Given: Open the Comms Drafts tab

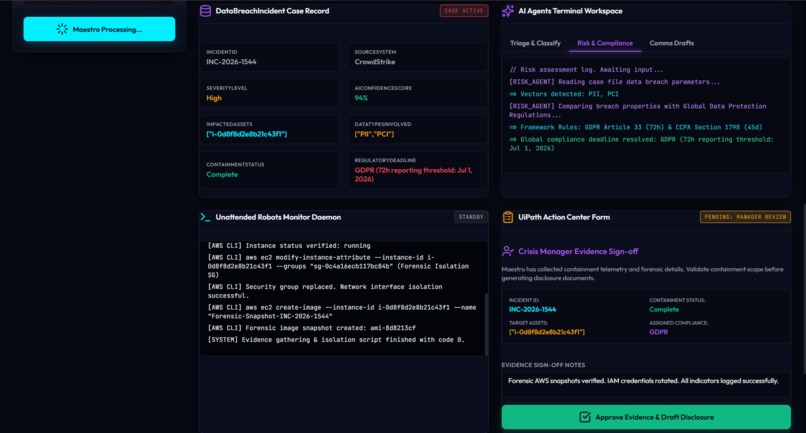Looking at the screenshot, I should (x=671, y=43).
